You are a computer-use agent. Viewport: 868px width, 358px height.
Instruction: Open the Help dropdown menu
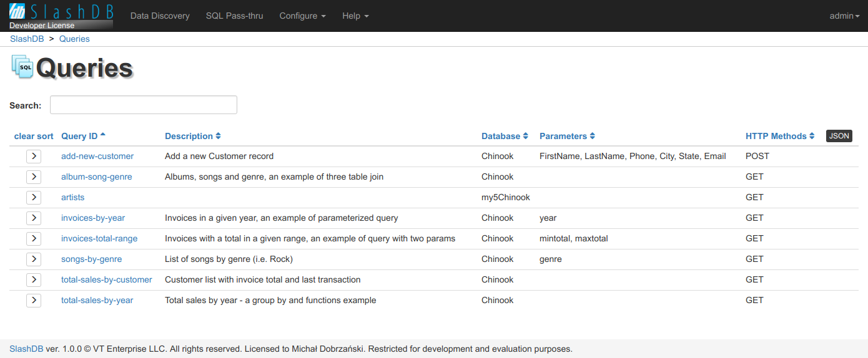click(x=355, y=16)
